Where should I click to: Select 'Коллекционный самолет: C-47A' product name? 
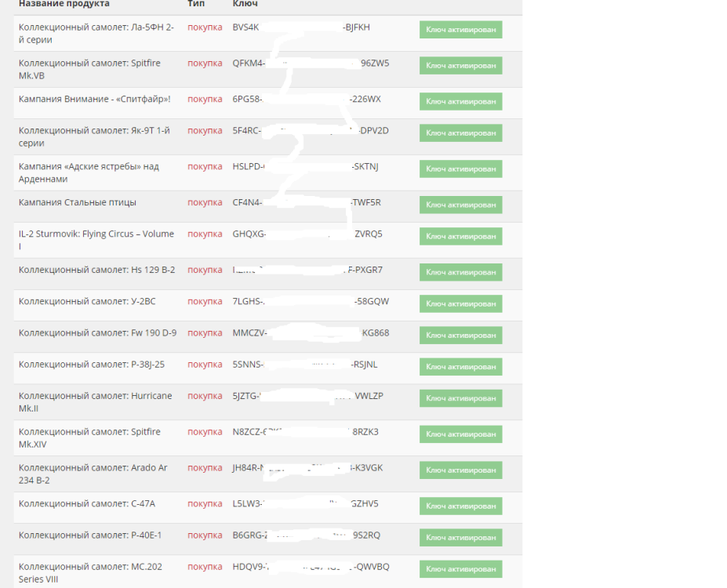(x=87, y=503)
